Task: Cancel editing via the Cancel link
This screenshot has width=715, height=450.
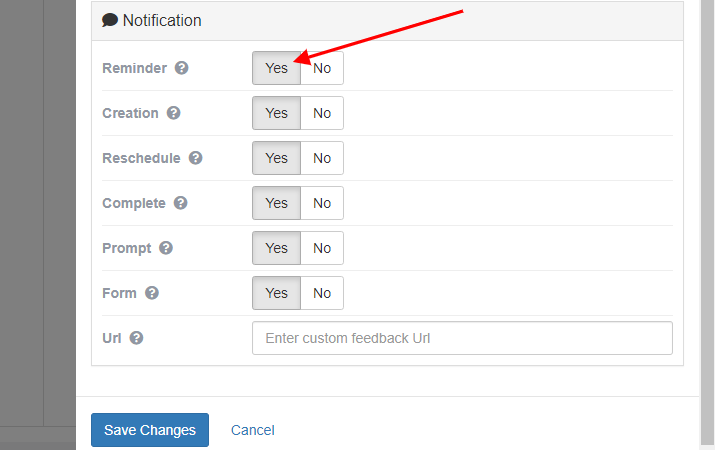Action: click(x=252, y=430)
